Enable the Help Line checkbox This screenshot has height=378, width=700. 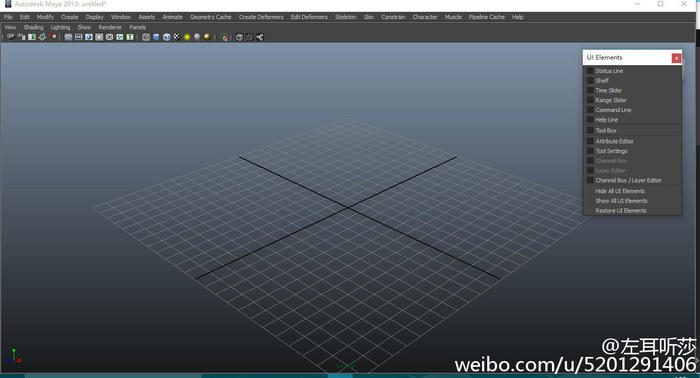[x=590, y=120]
